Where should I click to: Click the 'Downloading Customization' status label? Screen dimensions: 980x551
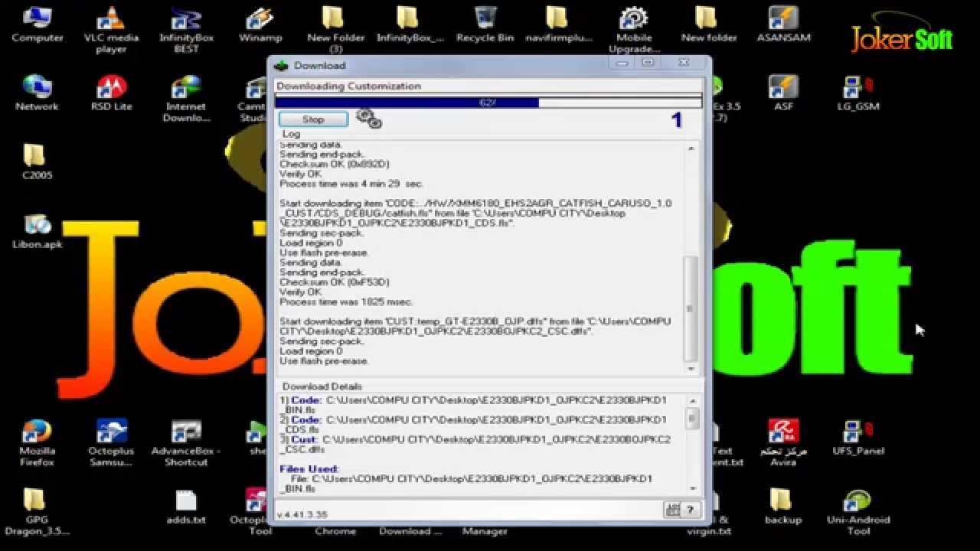coord(348,86)
